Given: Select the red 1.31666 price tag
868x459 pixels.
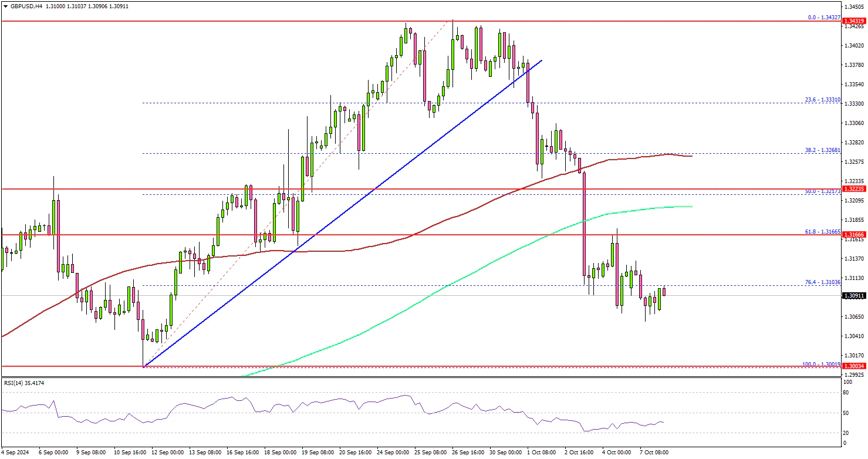Looking at the screenshot, I should [854, 234].
